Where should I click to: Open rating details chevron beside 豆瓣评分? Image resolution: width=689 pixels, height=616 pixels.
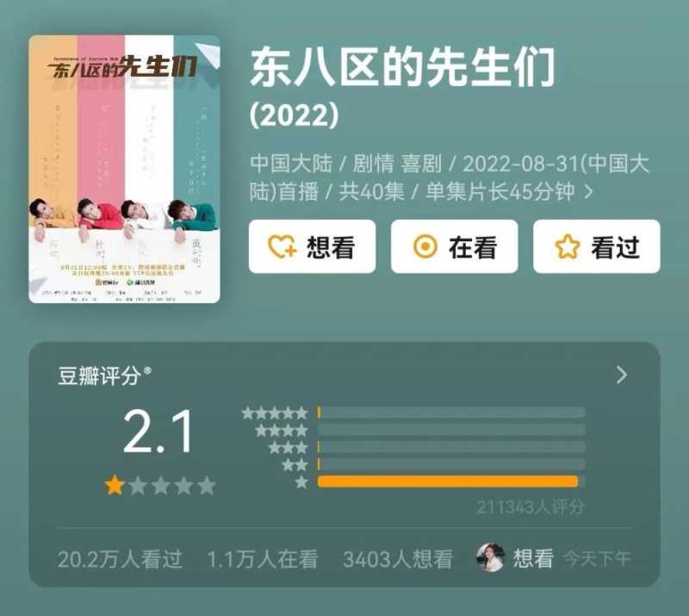621,375
